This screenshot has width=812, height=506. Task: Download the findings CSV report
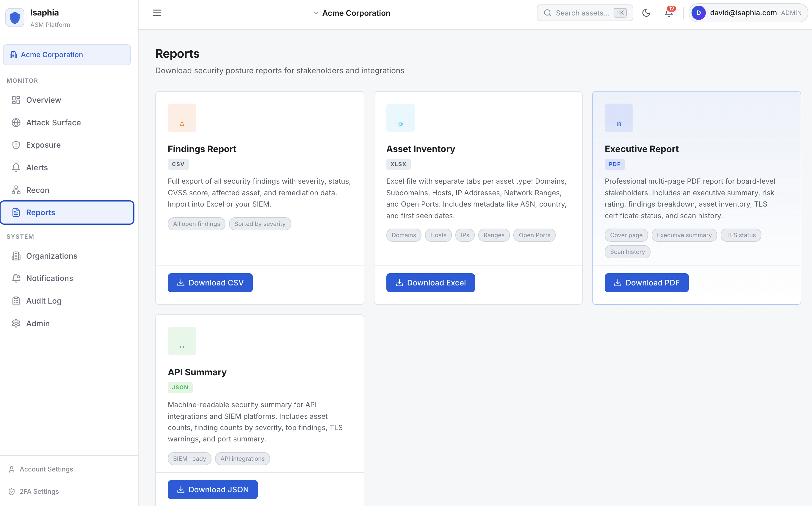click(210, 283)
